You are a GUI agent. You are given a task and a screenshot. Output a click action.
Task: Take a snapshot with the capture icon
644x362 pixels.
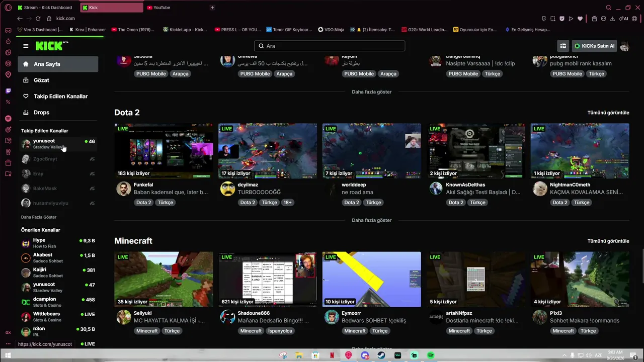tap(552, 19)
